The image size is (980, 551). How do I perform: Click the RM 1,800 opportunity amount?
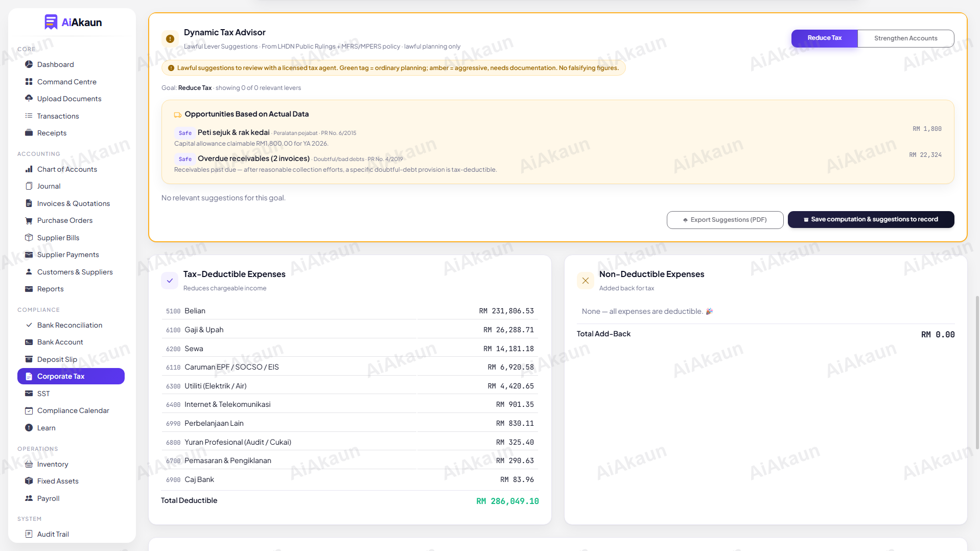point(927,129)
